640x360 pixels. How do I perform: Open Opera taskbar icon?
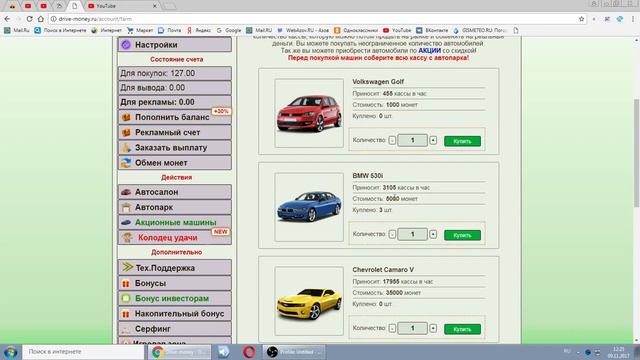[249, 352]
